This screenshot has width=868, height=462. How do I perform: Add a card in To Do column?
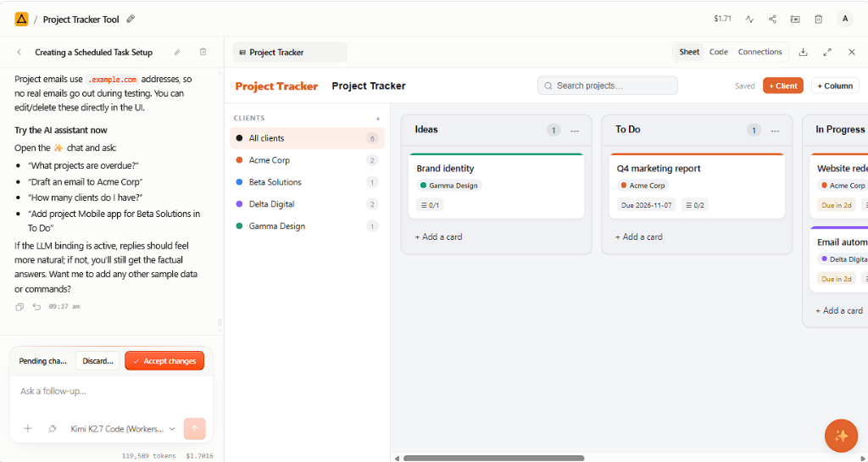tap(639, 237)
